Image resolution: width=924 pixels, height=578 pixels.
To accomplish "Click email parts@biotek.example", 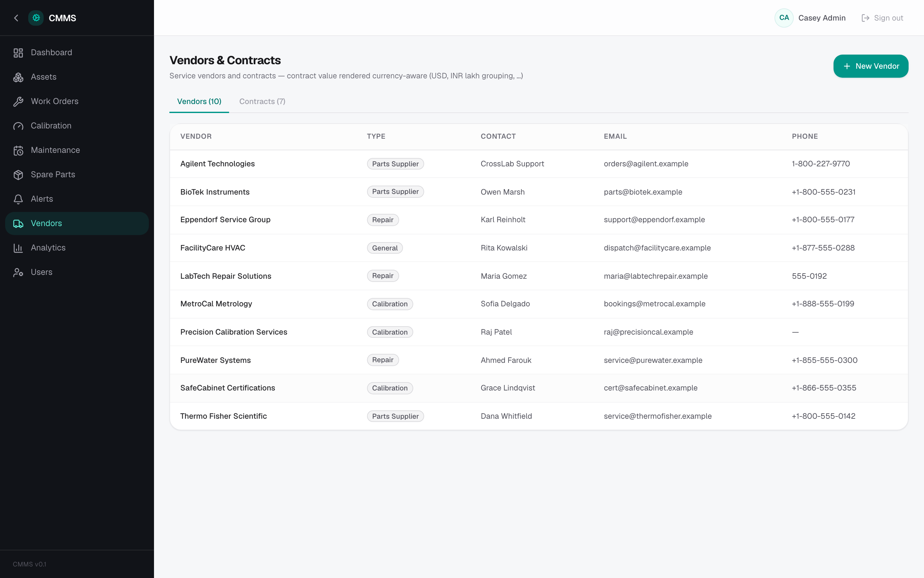I will point(643,192).
